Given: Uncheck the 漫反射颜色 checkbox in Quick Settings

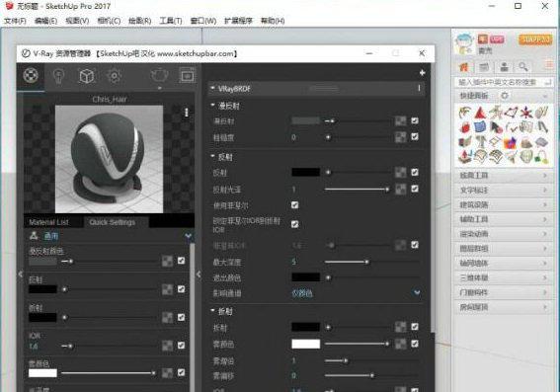Looking at the screenshot, I should point(182,261).
